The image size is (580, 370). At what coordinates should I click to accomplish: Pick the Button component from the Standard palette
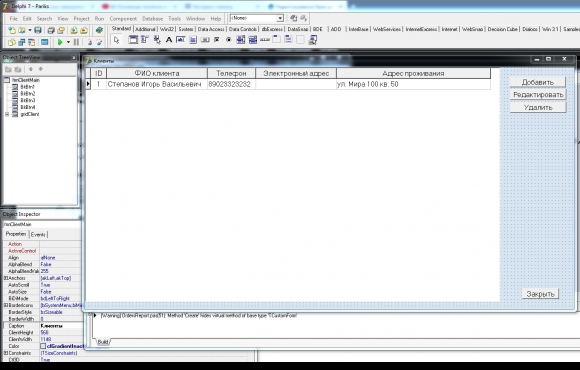tap(205, 40)
